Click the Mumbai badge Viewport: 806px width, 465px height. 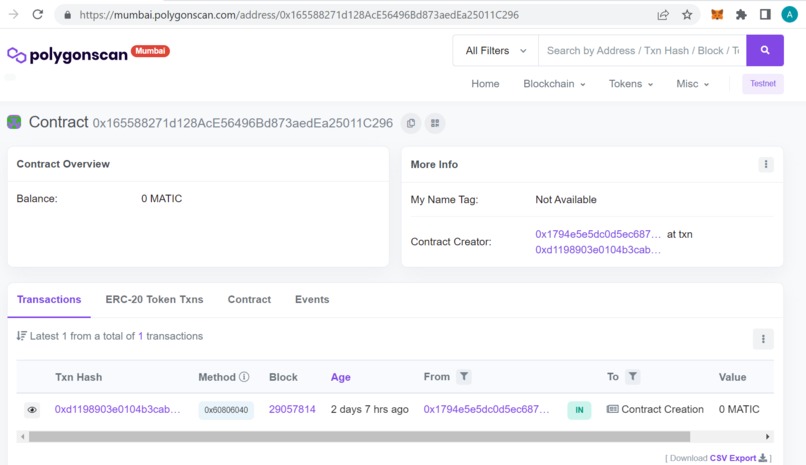[x=150, y=51]
